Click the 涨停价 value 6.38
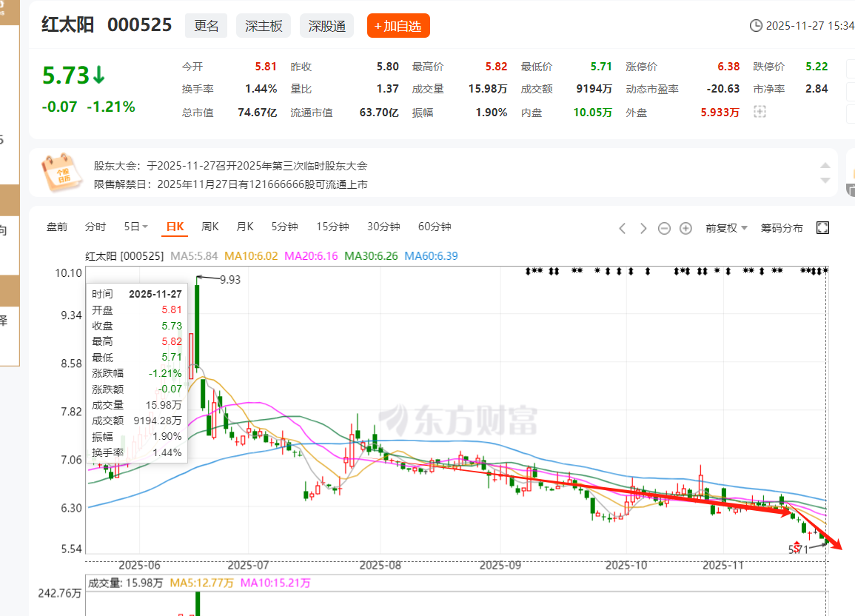 (x=728, y=67)
